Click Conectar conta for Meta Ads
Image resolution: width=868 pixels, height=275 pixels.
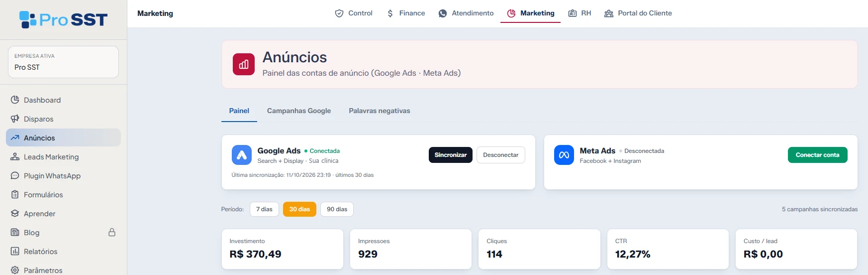(817, 155)
